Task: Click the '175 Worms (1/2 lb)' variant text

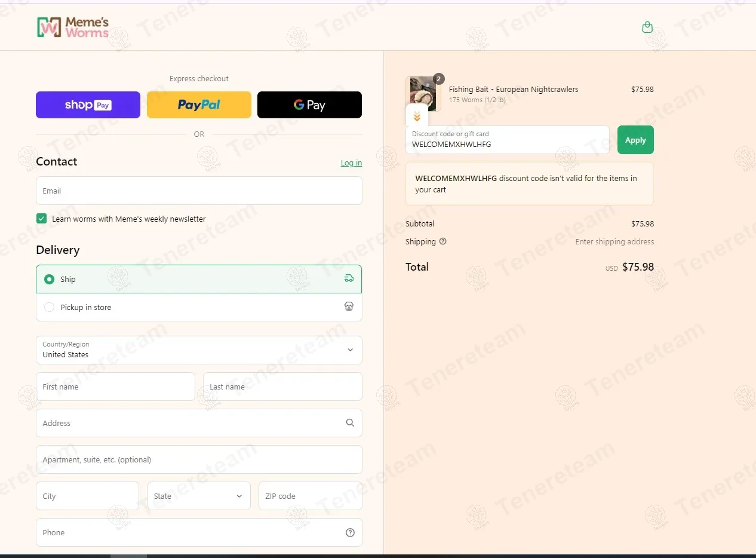Action: click(x=477, y=100)
